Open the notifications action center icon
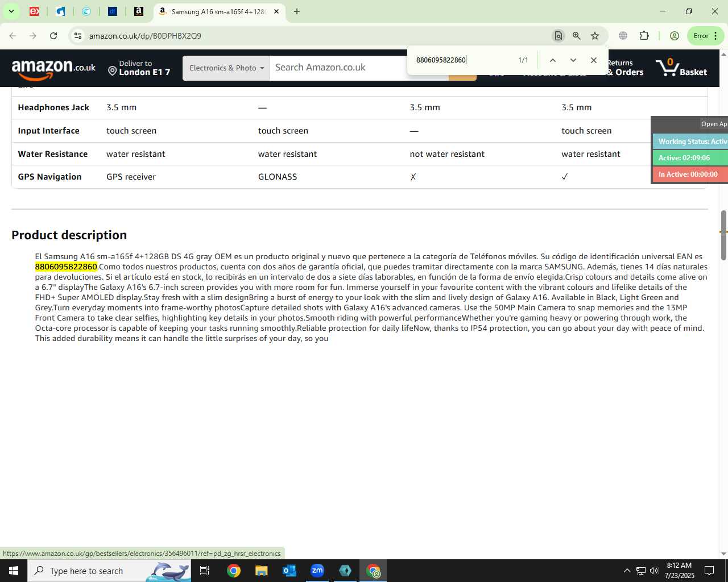The image size is (728, 582). click(x=709, y=571)
